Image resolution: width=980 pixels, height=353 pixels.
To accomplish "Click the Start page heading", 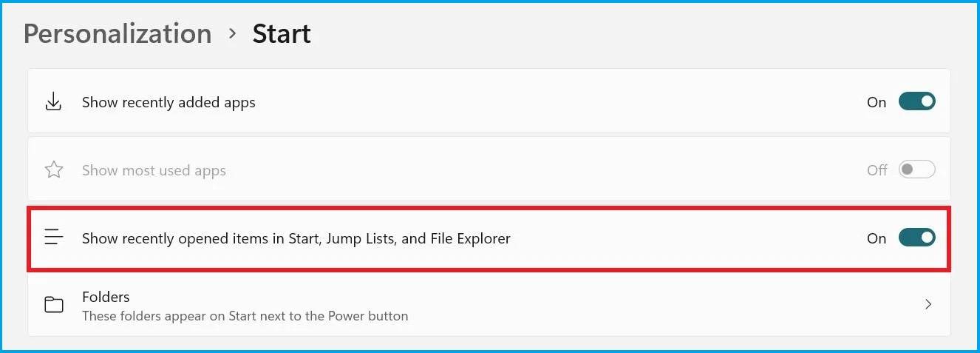I will [282, 34].
